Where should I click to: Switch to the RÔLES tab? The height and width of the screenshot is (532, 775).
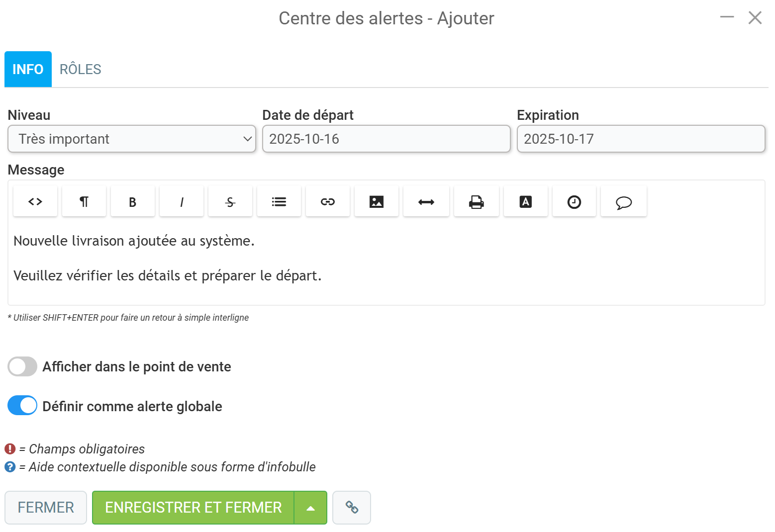point(81,69)
